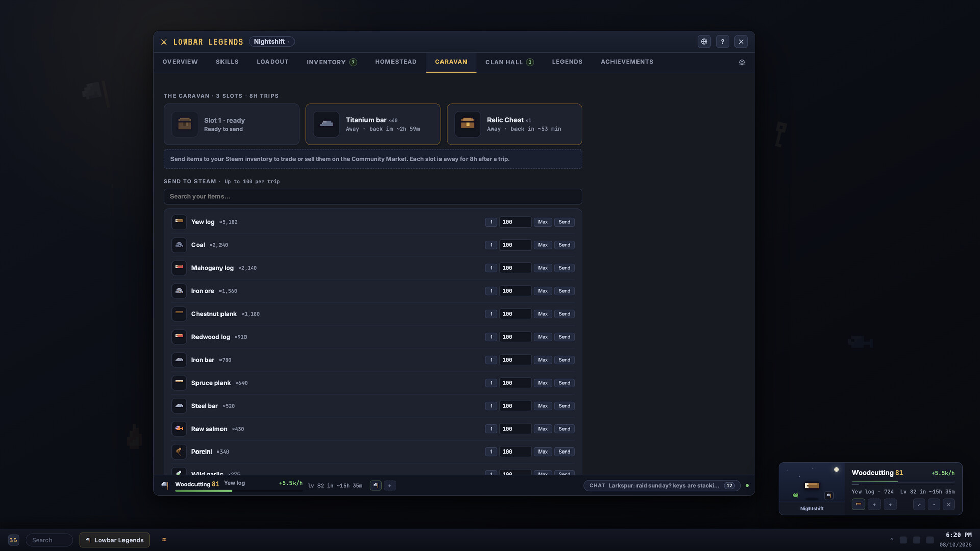Minimize the mini widget with the minus button
The height and width of the screenshot is (551, 980).
pos(934,505)
